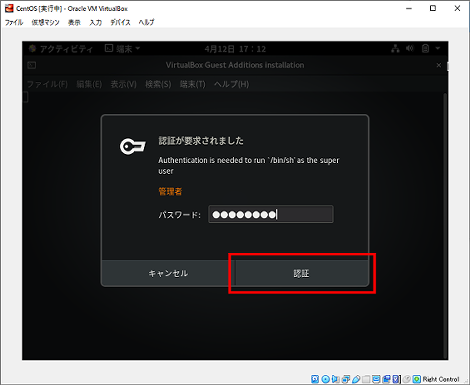Click the Right Control host key label
This screenshot has width=470, height=385.
pos(441,379)
